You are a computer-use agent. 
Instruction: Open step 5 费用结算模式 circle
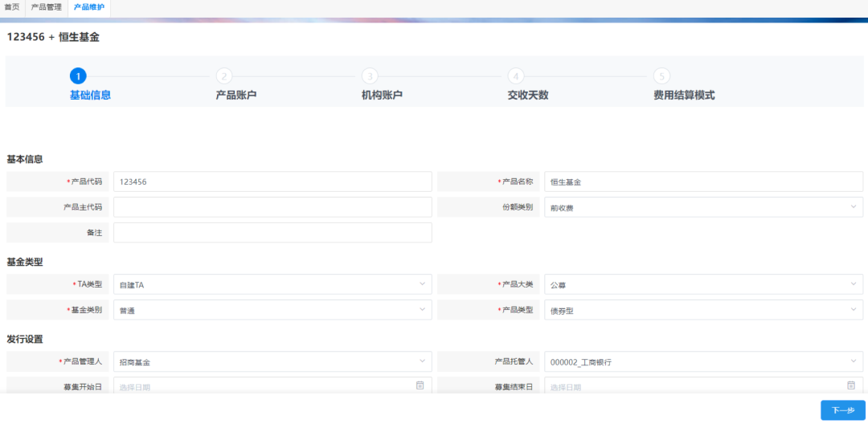[x=661, y=76]
